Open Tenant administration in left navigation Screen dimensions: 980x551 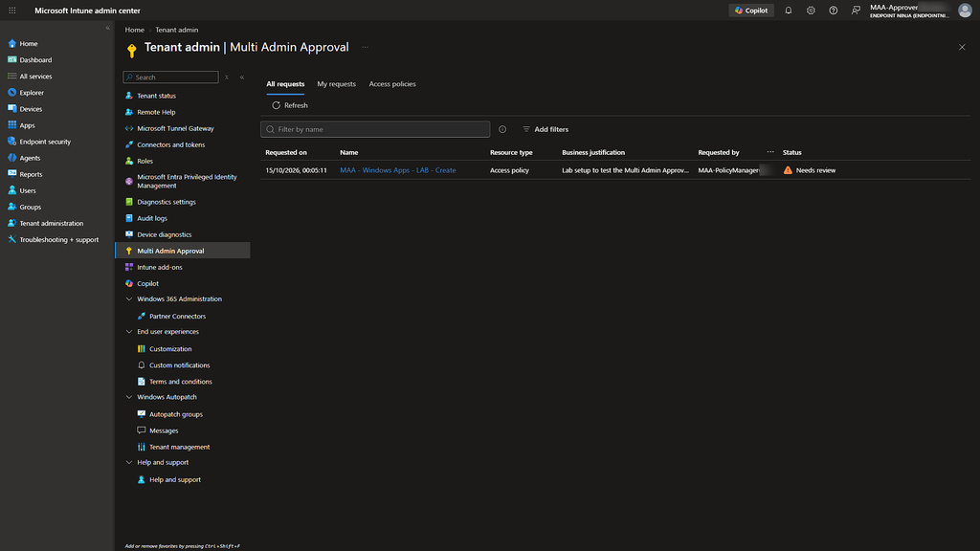[52, 223]
